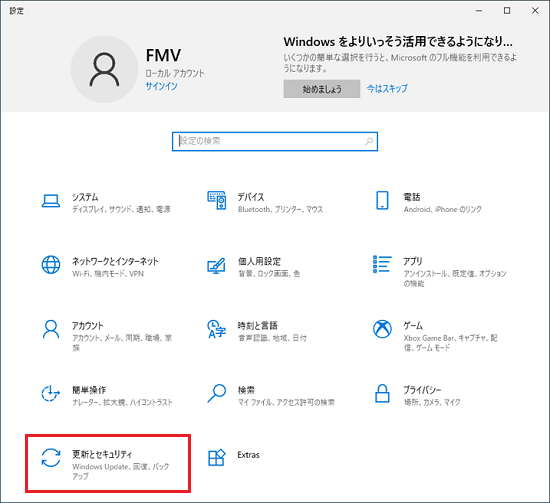550x503 pixels.
Task: Click the 検索 magnifier category icon
Action: pos(216,393)
